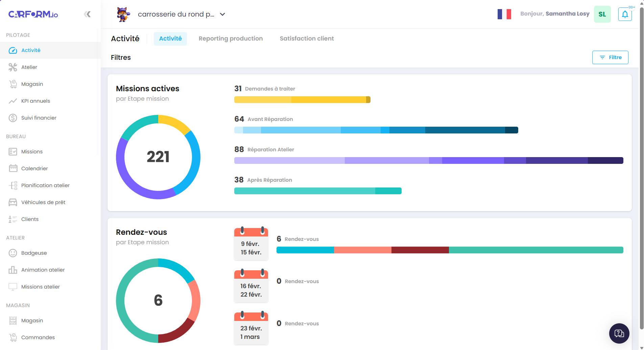
Task: Open the Filtre panel
Action: 610,57
